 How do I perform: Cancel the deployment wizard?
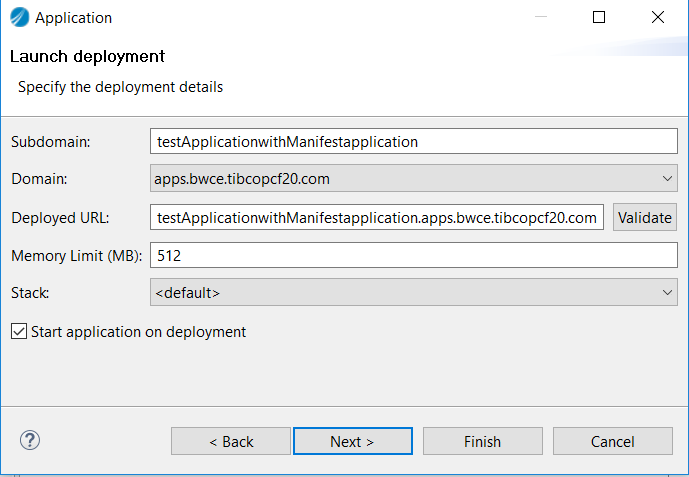613,441
